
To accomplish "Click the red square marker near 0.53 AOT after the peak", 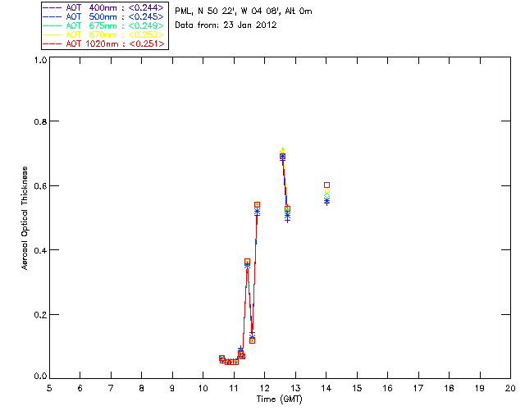I will [x=287, y=209].
